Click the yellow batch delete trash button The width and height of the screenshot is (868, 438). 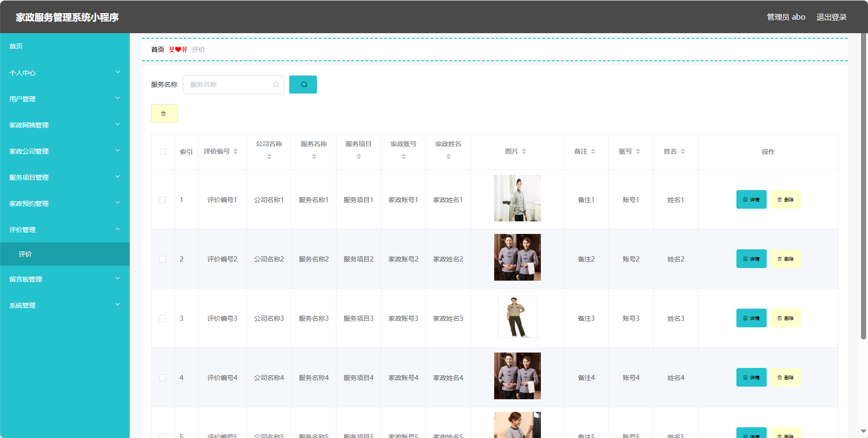pyautogui.click(x=164, y=113)
